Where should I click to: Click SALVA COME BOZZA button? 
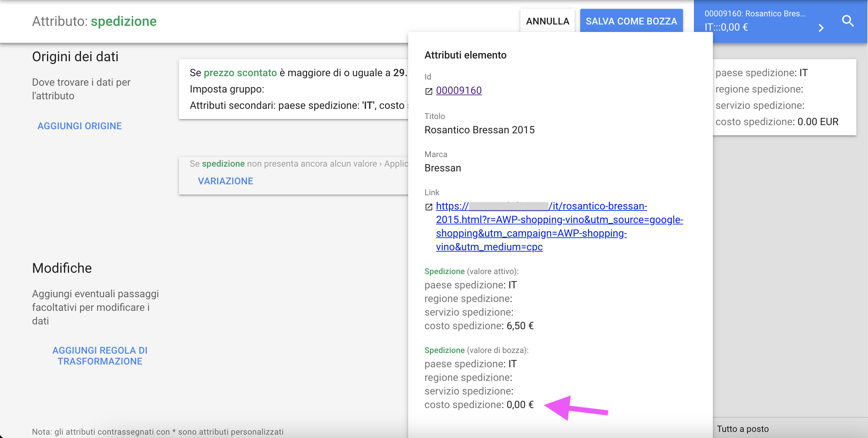click(631, 21)
